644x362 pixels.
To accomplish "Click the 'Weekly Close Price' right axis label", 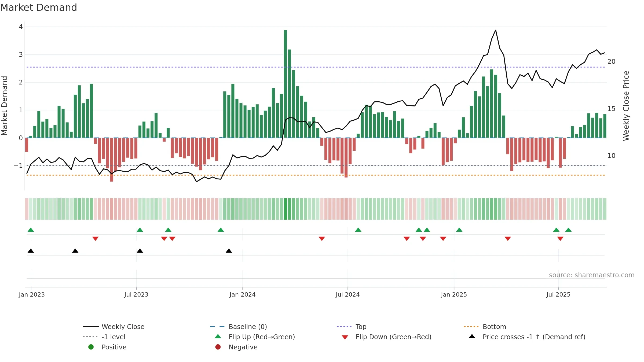I will point(626,106).
